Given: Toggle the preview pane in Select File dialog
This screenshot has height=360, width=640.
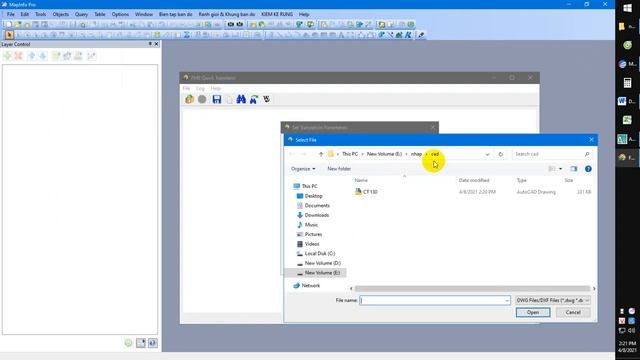Looking at the screenshot, I should [x=573, y=169].
